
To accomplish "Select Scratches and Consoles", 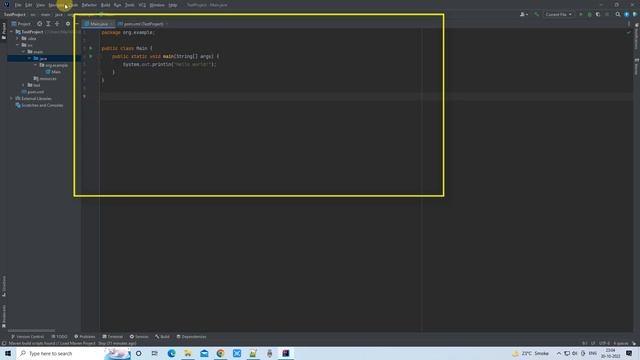I will click(x=39, y=105).
